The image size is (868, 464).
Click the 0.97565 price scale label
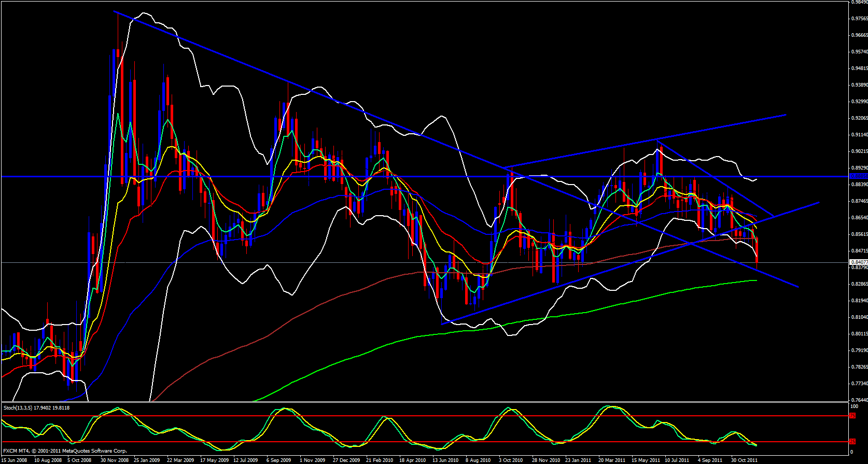point(859,19)
